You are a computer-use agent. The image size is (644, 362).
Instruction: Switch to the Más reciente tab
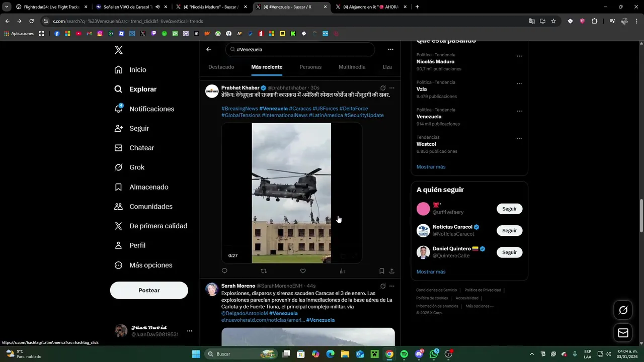(x=267, y=67)
